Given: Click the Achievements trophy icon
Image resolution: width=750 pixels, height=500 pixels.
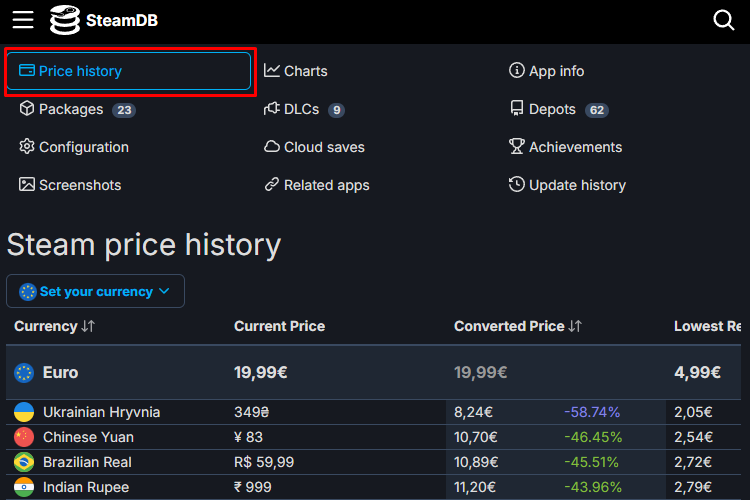Looking at the screenshot, I should click(x=517, y=146).
